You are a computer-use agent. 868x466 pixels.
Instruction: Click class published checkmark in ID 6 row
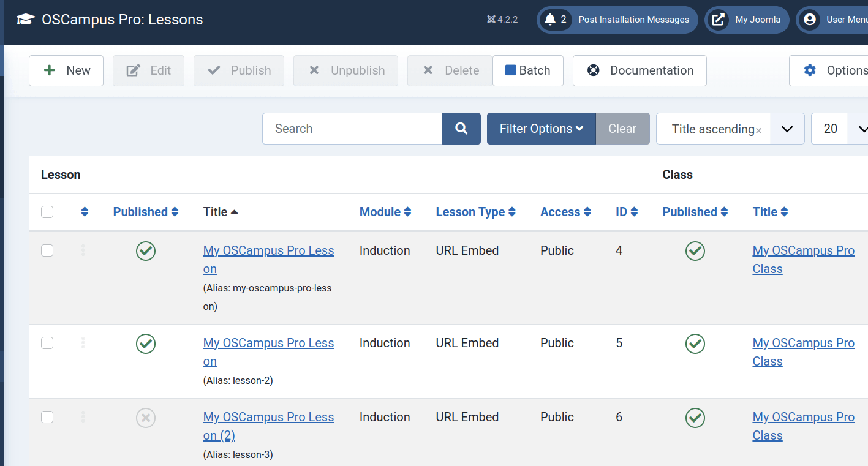coord(695,418)
